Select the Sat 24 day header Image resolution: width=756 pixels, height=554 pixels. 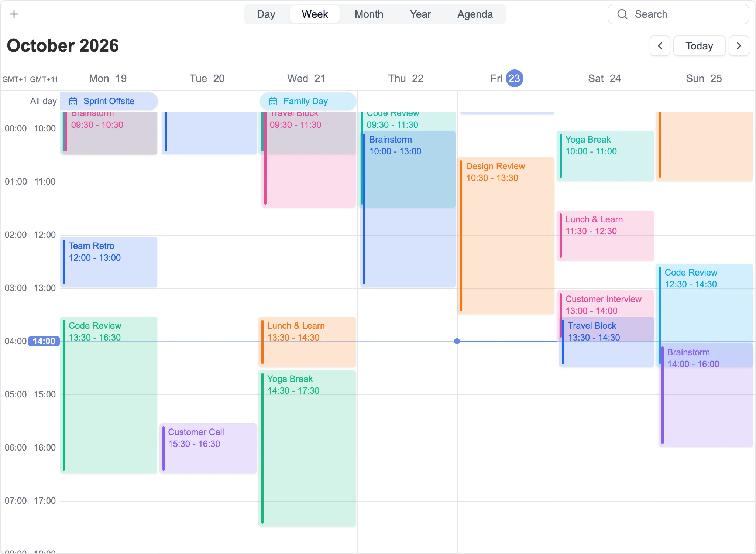point(604,78)
